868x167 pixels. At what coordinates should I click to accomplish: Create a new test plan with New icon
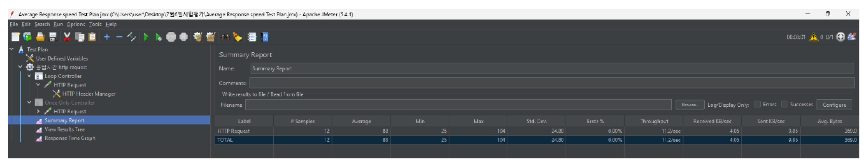coord(16,37)
